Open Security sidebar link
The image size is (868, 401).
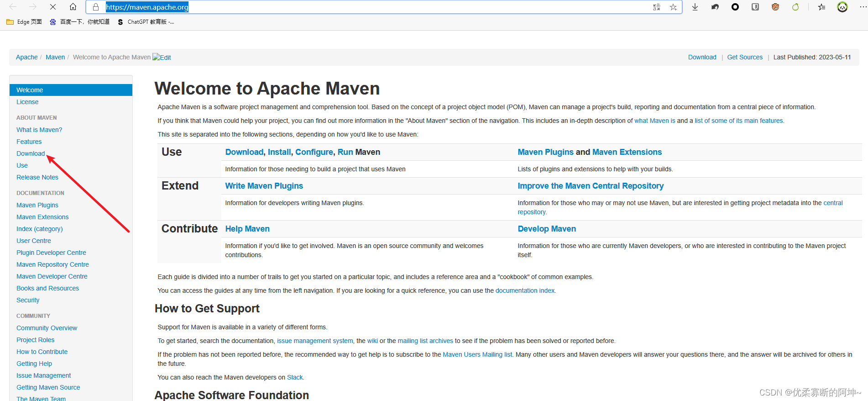[28, 300]
